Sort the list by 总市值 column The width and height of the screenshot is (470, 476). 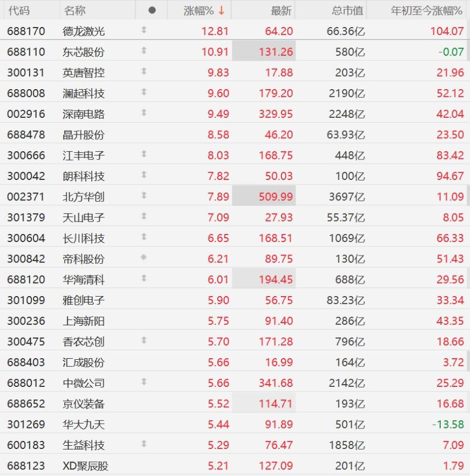click(x=347, y=10)
